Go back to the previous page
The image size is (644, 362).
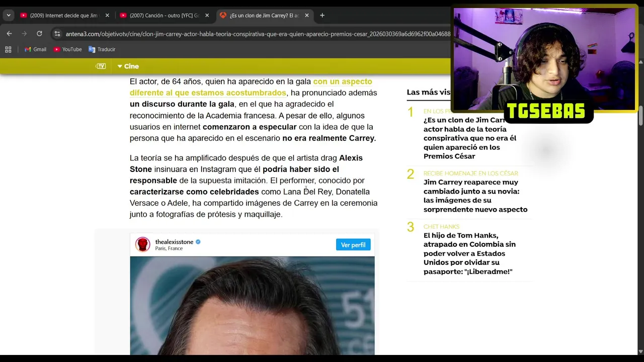(x=9, y=34)
